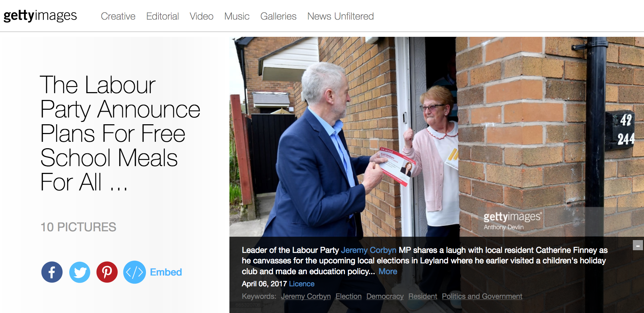Viewport: 644px width, 313px height.
Task: Share gallery on Twitter
Action: click(x=80, y=272)
